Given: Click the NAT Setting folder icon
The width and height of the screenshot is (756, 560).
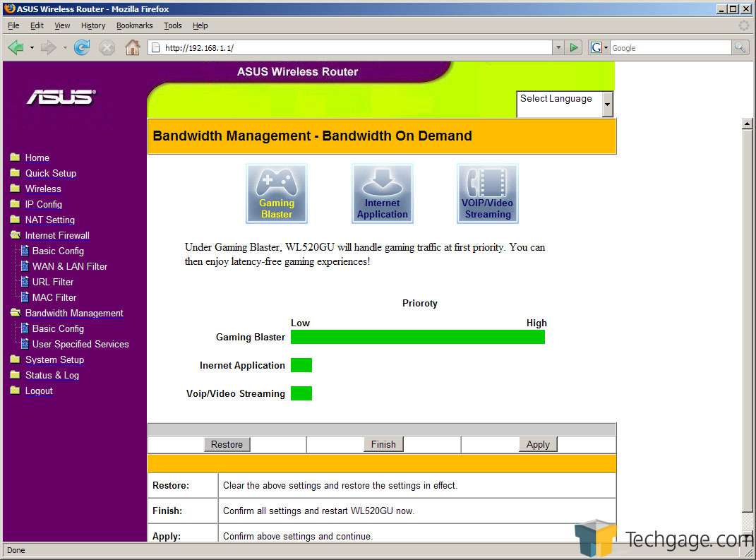Looking at the screenshot, I should (15, 219).
